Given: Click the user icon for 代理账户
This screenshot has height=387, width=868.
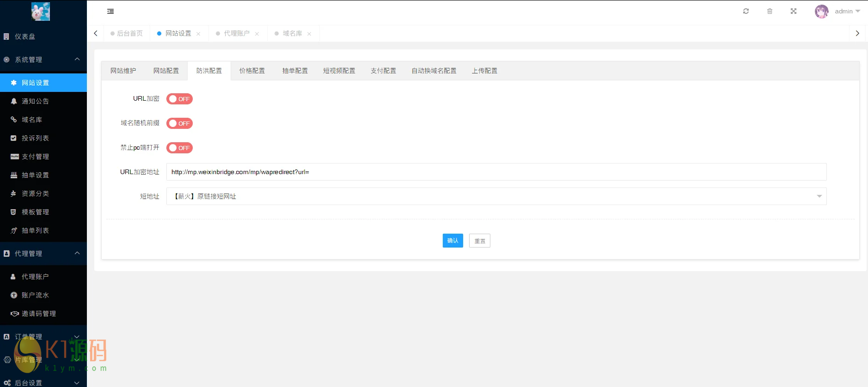Looking at the screenshot, I should pos(13,277).
